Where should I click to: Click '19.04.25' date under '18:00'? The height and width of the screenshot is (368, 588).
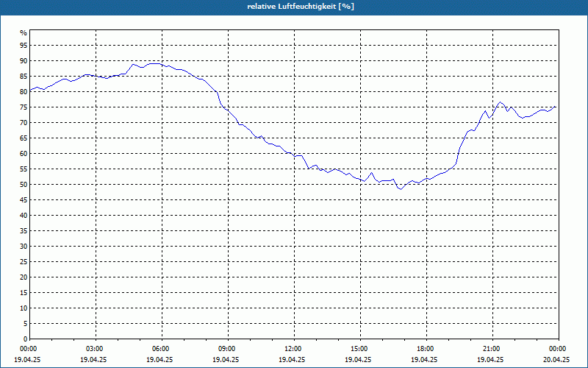pyautogui.click(x=424, y=359)
